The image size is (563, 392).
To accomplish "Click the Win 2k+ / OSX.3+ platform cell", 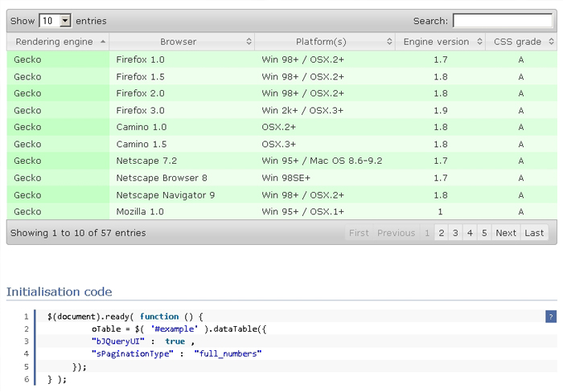I will pyautogui.click(x=325, y=110).
